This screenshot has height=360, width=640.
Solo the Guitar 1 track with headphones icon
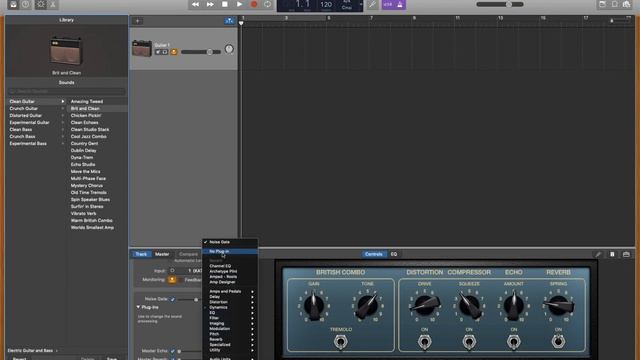point(164,52)
